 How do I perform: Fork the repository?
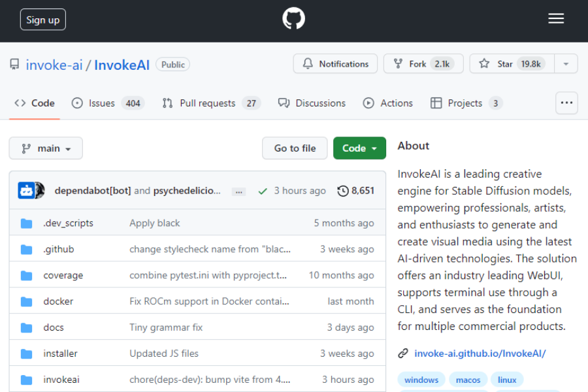point(423,64)
